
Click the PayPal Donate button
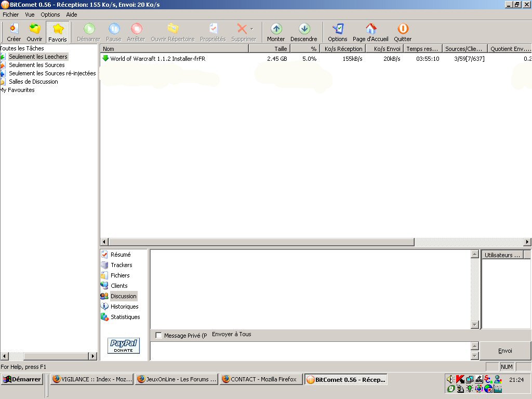point(124,345)
